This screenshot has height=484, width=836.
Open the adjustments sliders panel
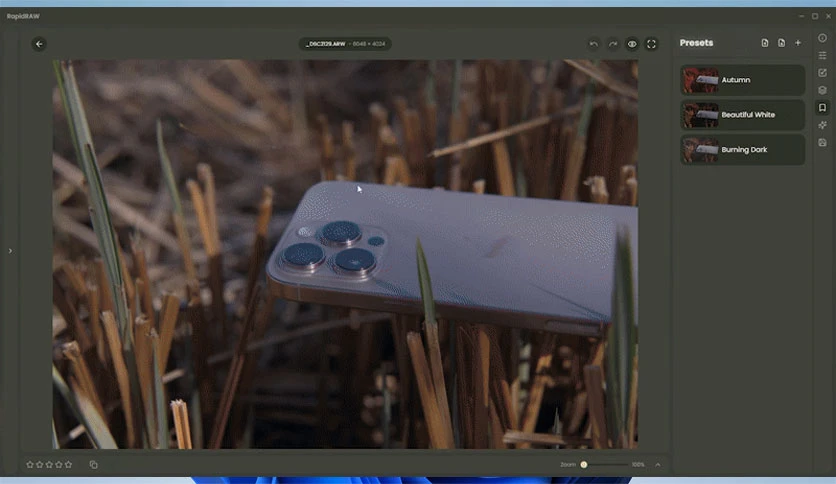pos(822,55)
